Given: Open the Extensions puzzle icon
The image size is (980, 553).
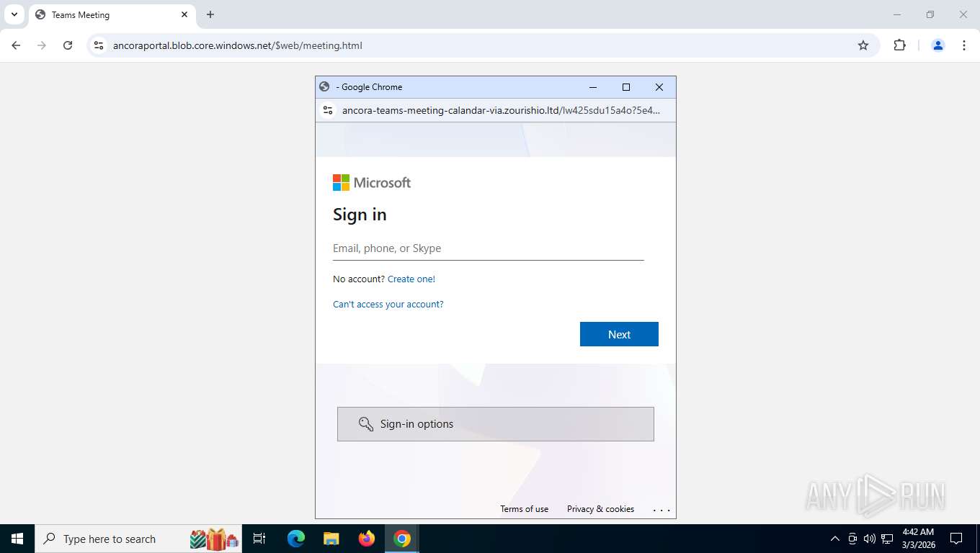Looking at the screenshot, I should [899, 45].
